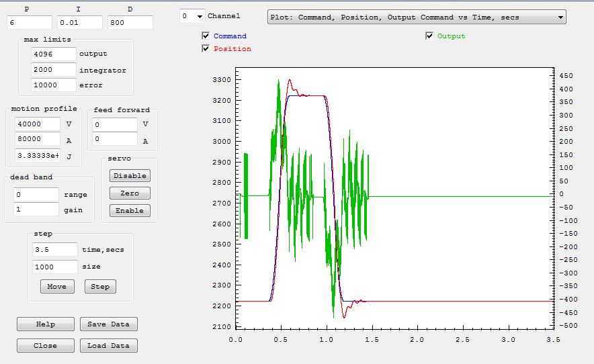Toggle the Position plot checkbox
This screenshot has height=364, width=594.
pyautogui.click(x=206, y=49)
